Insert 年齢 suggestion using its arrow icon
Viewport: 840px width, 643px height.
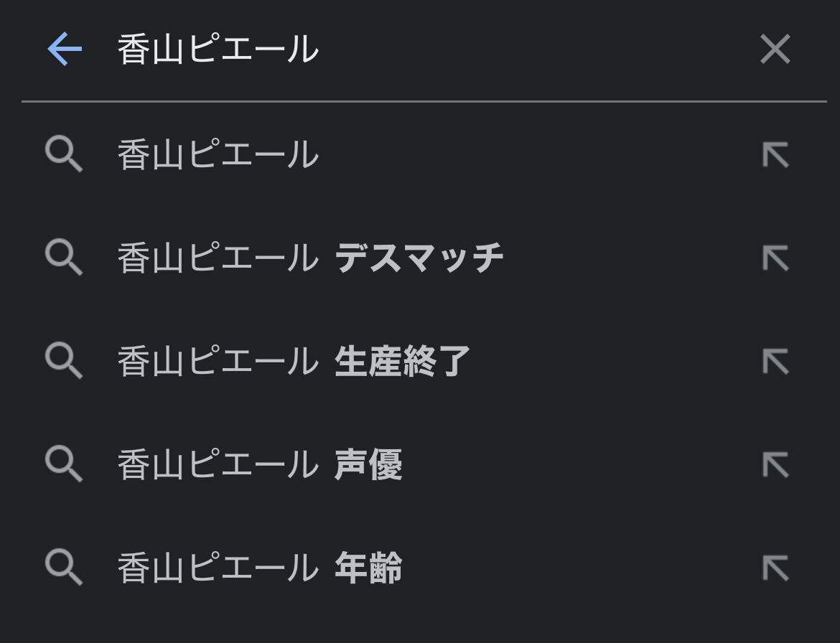775,568
